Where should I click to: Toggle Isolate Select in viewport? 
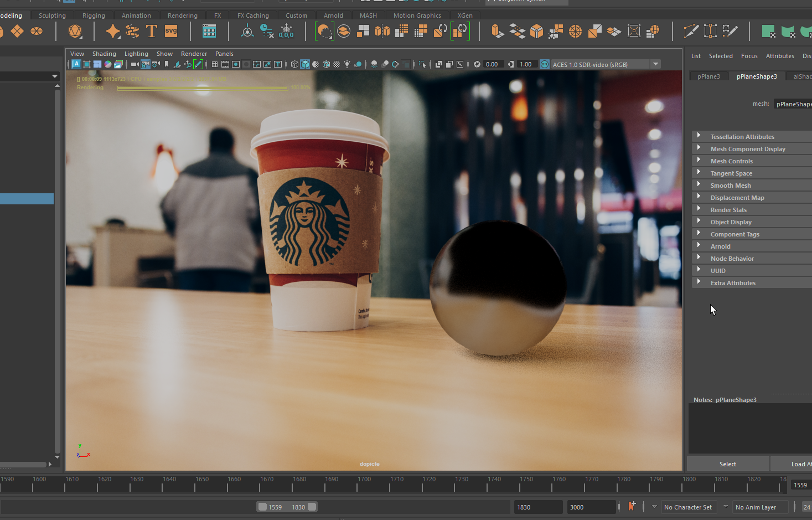(423, 64)
